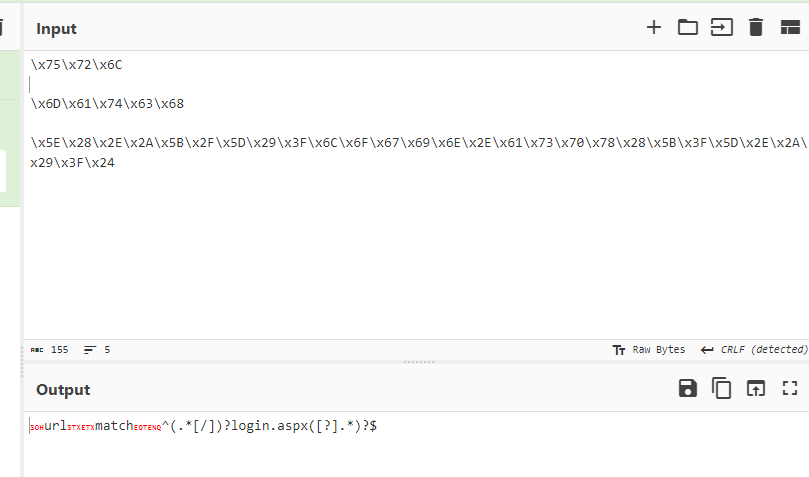Click the Input panel title
This screenshot has width=809, height=477.
pos(56,28)
